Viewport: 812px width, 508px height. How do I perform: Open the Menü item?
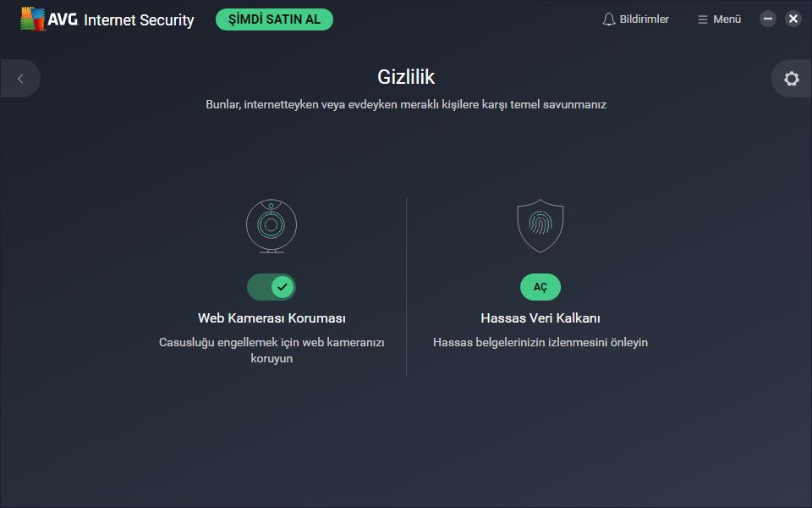719,19
